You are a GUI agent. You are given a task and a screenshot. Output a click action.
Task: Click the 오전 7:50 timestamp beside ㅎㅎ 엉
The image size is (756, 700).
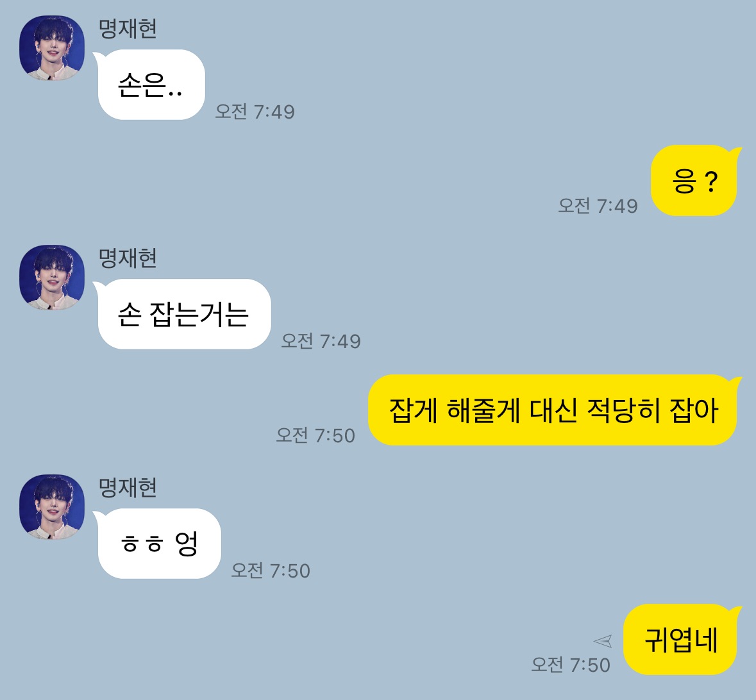(271, 571)
